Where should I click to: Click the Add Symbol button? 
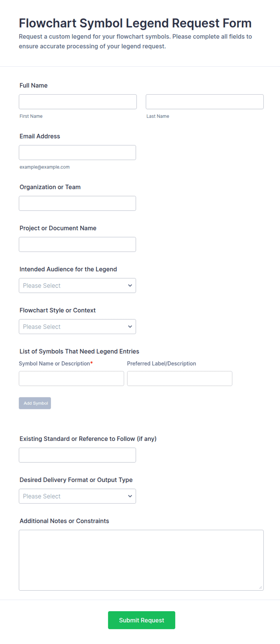click(35, 403)
